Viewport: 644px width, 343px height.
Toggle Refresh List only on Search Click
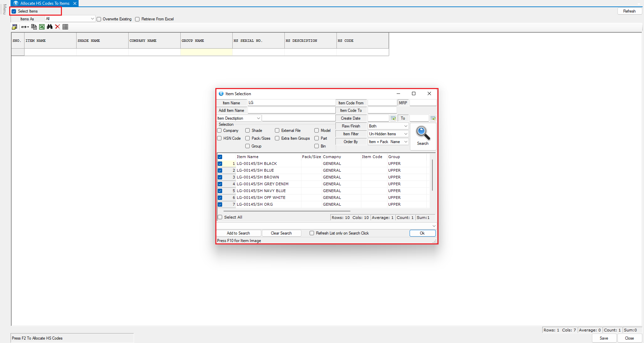tap(312, 233)
